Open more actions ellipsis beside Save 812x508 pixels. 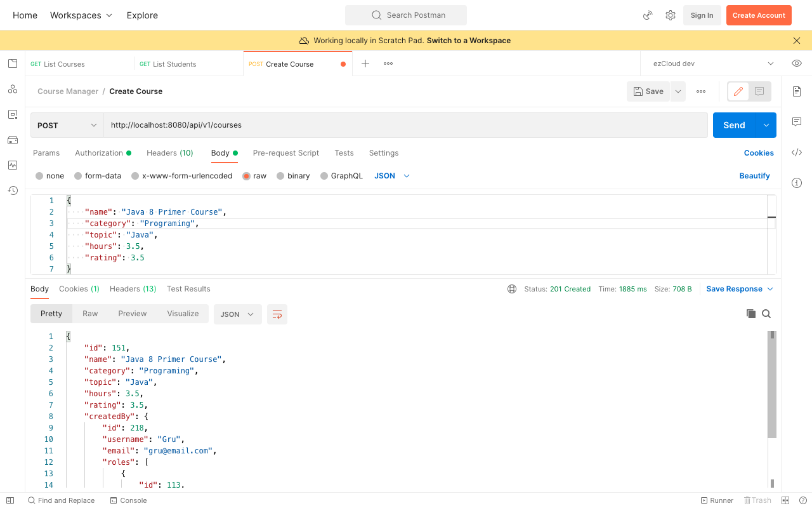(x=701, y=91)
